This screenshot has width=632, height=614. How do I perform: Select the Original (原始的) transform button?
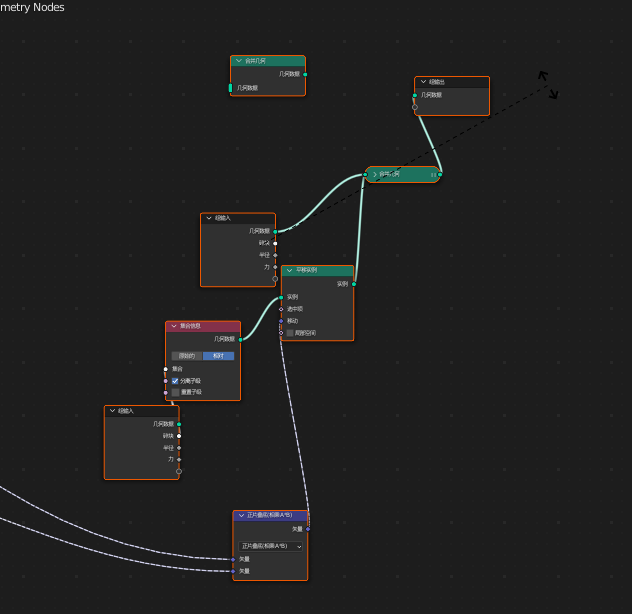(187, 355)
